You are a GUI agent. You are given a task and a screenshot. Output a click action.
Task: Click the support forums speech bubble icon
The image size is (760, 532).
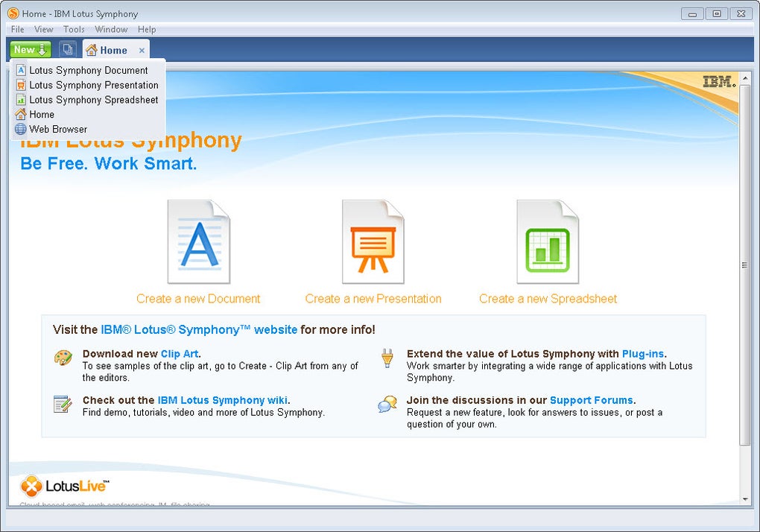[x=387, y=405]
